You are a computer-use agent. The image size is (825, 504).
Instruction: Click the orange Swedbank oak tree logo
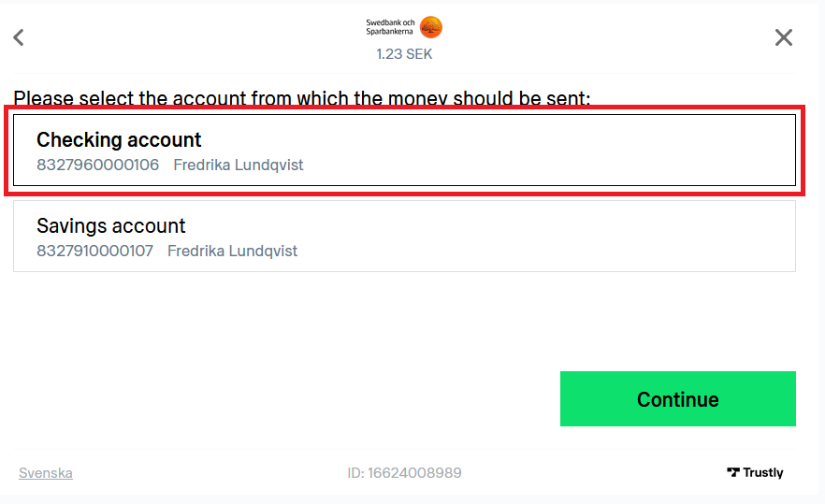coord(431,27)
